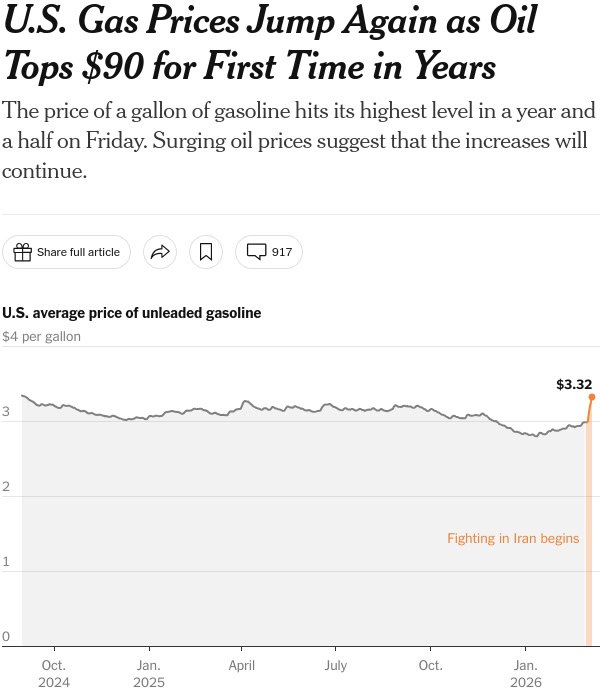
Task: Select the Jan. 2025 axis label
Action: pos(148,673)
